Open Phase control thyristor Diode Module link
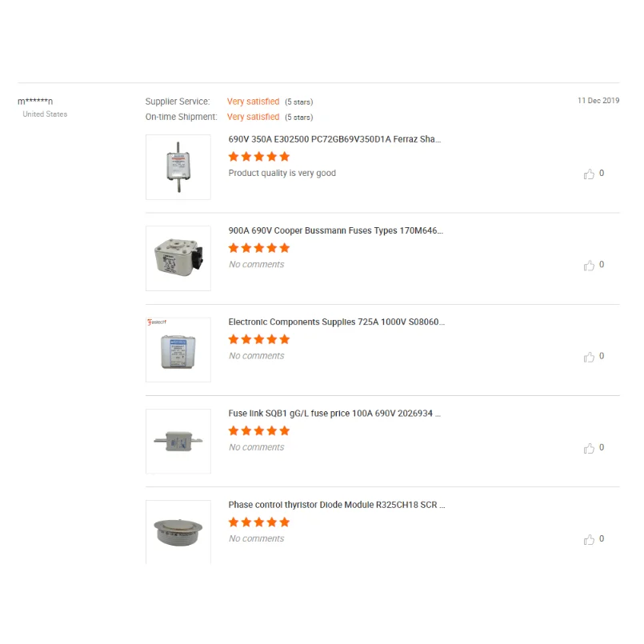The height and width of the screenshot is (644, 644). [337, 505]
